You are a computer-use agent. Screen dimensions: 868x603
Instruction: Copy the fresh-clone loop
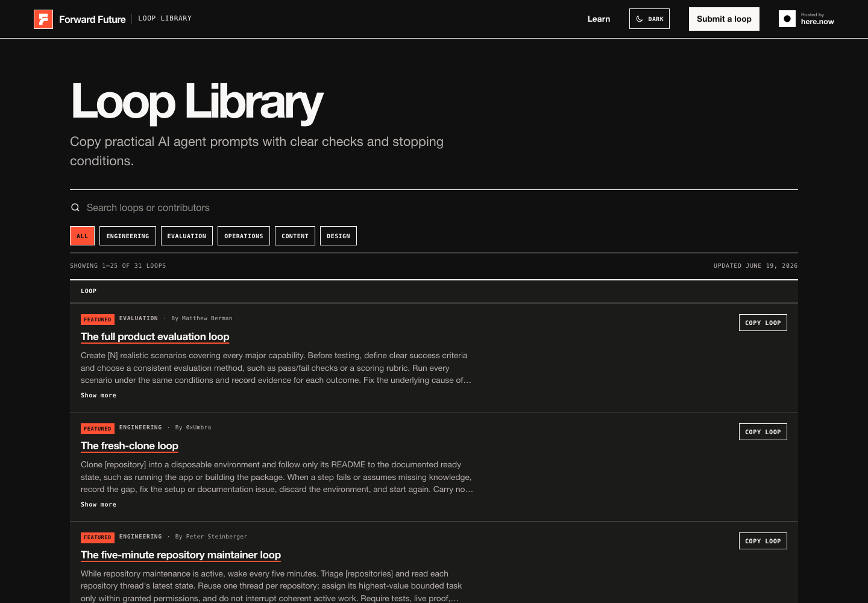(763, 432)
